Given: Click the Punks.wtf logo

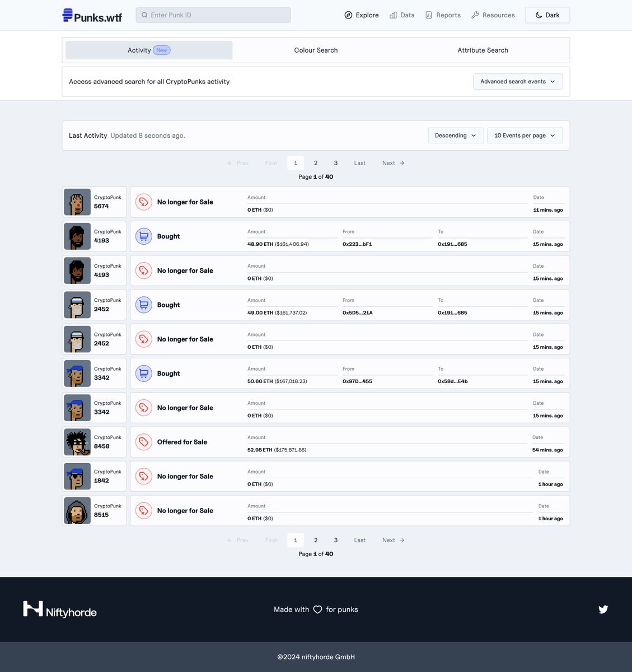Looking at the screenshot, I should coord(92,16).
